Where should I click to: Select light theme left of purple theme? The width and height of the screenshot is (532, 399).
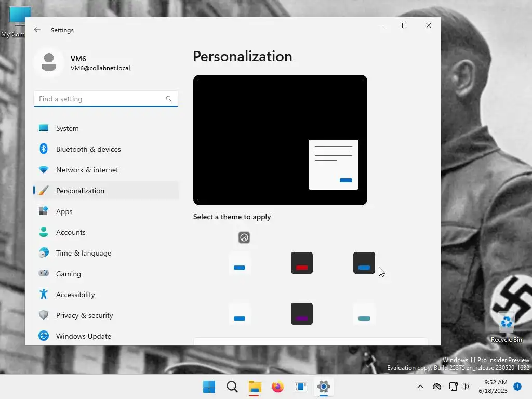pos(240,314)
